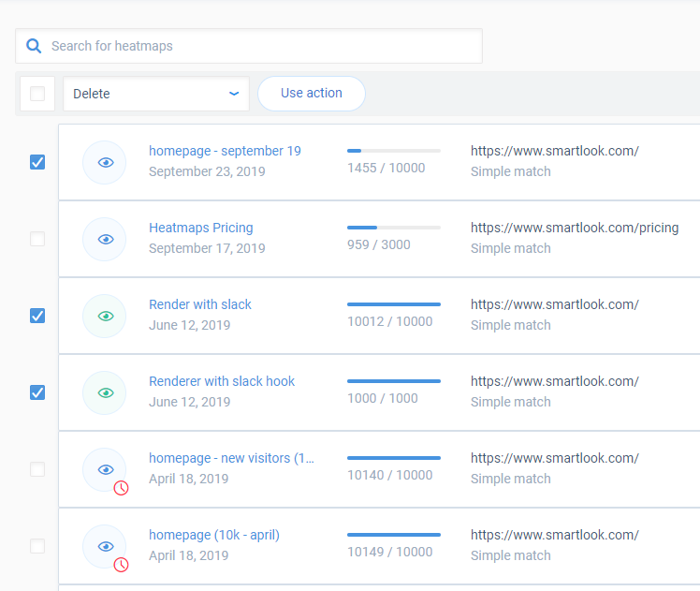Click April 18, 2019 under homepage (10k - april)

point(188,555)
